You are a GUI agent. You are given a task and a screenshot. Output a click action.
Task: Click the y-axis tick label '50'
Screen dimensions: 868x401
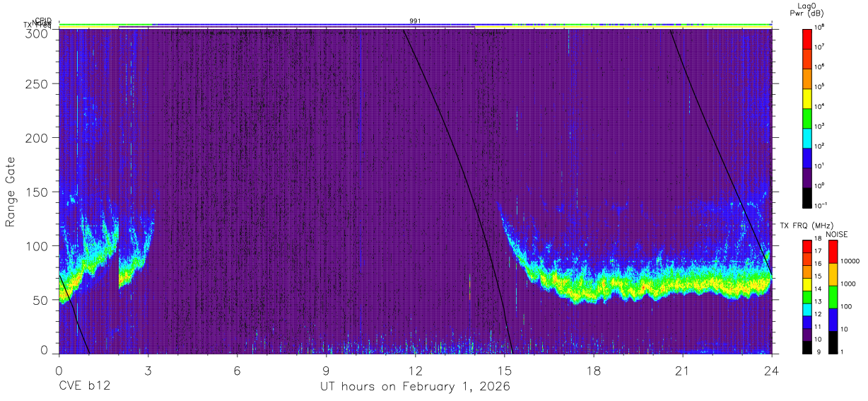pos(39,300)
